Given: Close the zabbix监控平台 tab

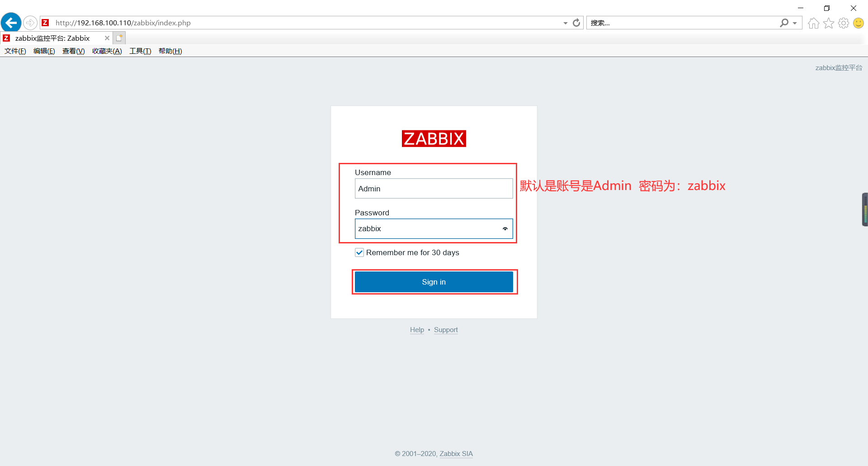Looking at the screenshot, I should point(107,38).
